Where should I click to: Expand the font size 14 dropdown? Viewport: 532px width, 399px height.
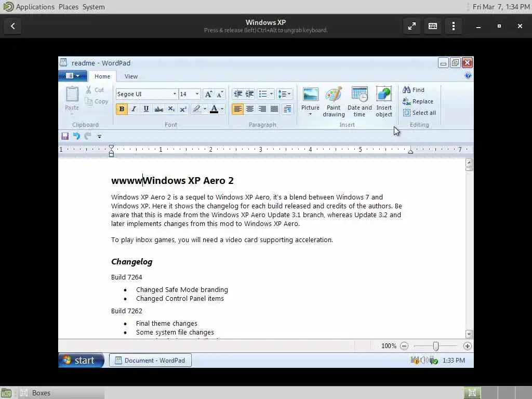(x=197, y=94)
